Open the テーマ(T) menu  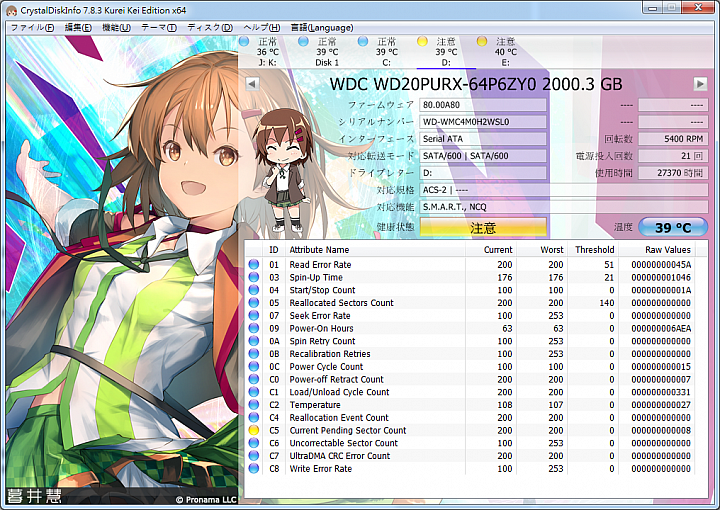[158, 28]
